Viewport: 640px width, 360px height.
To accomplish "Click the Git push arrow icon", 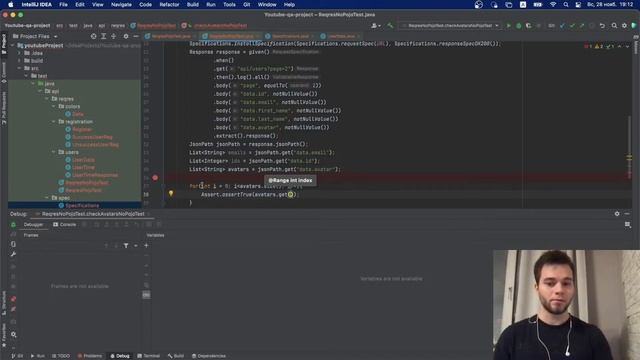I will (x=582, y=26).
